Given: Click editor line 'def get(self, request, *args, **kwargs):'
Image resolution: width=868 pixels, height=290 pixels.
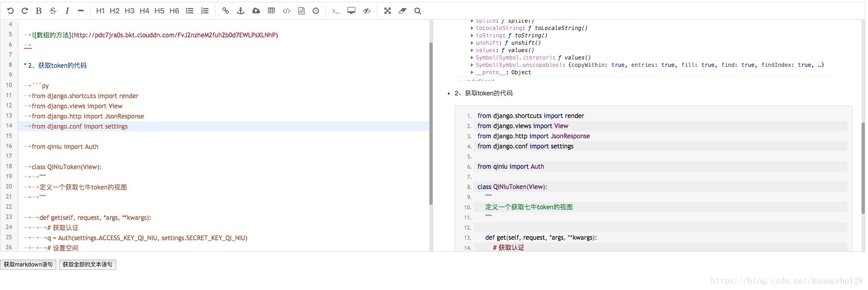Looking at the screenshot, I should (95, 218).
